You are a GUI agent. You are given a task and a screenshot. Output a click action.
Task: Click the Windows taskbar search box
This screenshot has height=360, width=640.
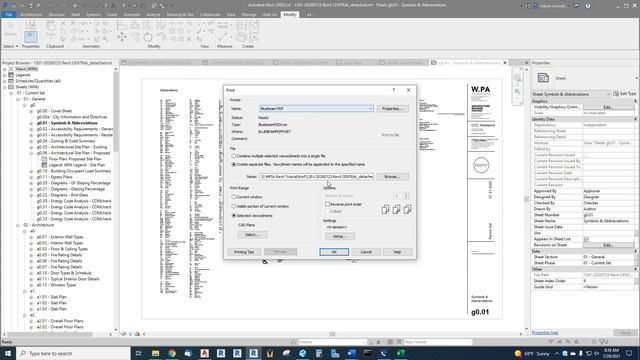pos(73,353)
